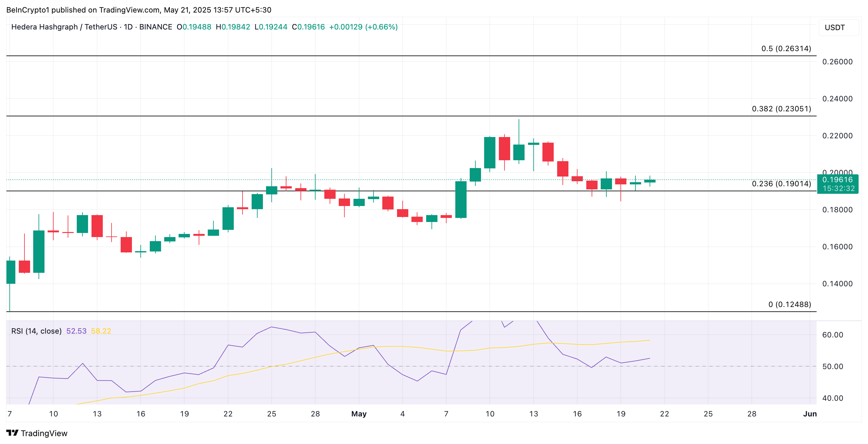Click the +0.00129 (+0.66%) change value
868x444 pixels.
tap(363, 27)
